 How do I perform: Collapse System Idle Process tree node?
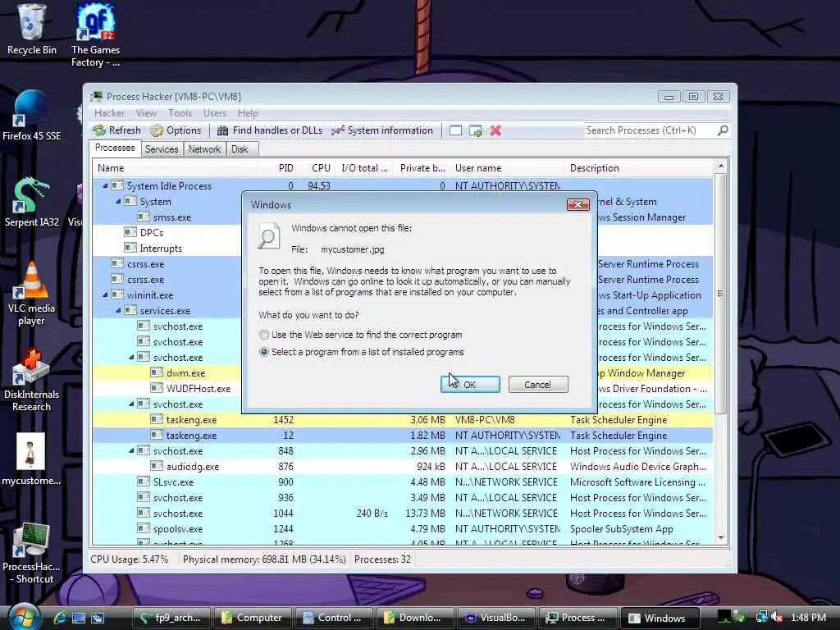tap(105, 186)
